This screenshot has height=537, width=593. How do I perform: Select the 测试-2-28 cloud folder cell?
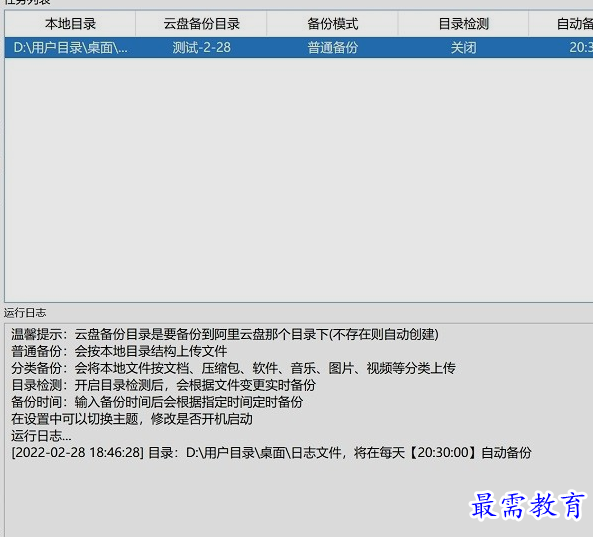(x=201, y=48)
